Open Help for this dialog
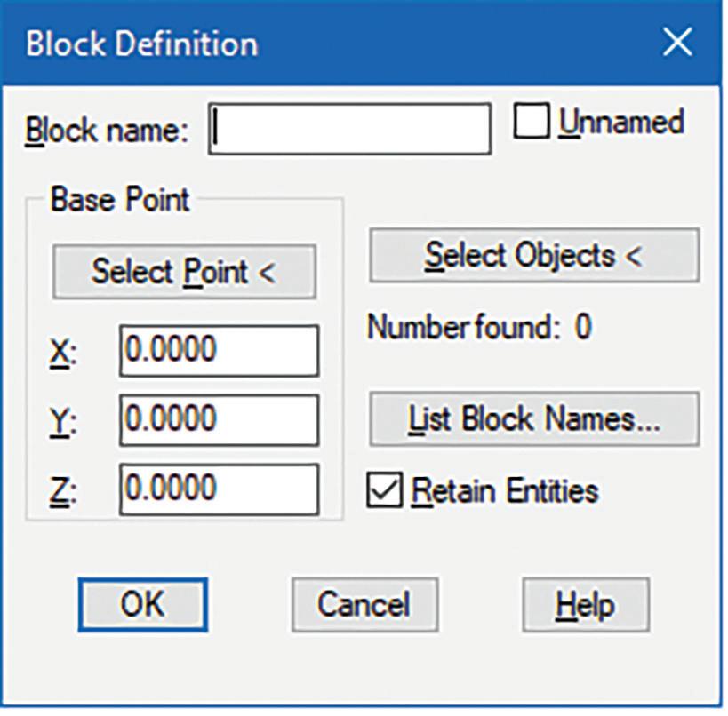Image resolution: width=728 pixels, height=716 pixels. point(585,605)
